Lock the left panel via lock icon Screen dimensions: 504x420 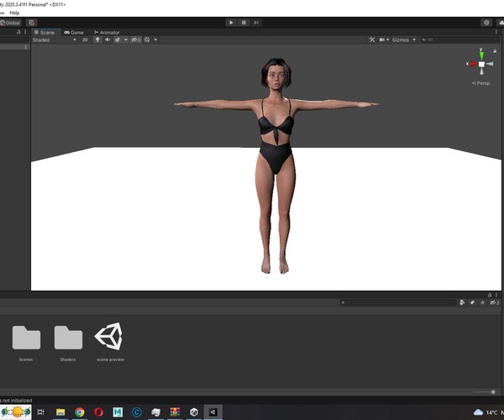18,32
